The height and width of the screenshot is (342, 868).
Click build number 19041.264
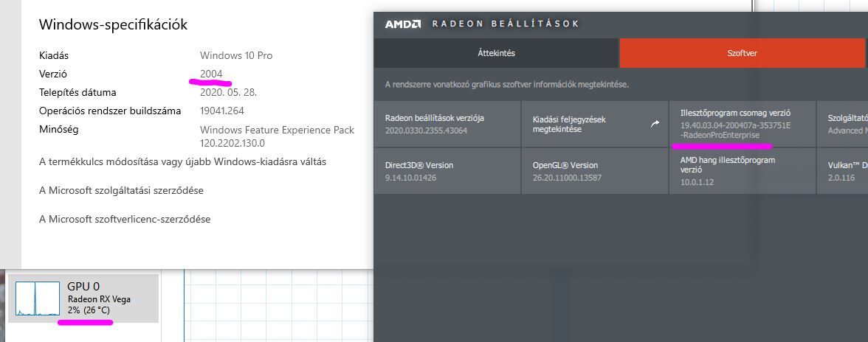click(222, 111)
